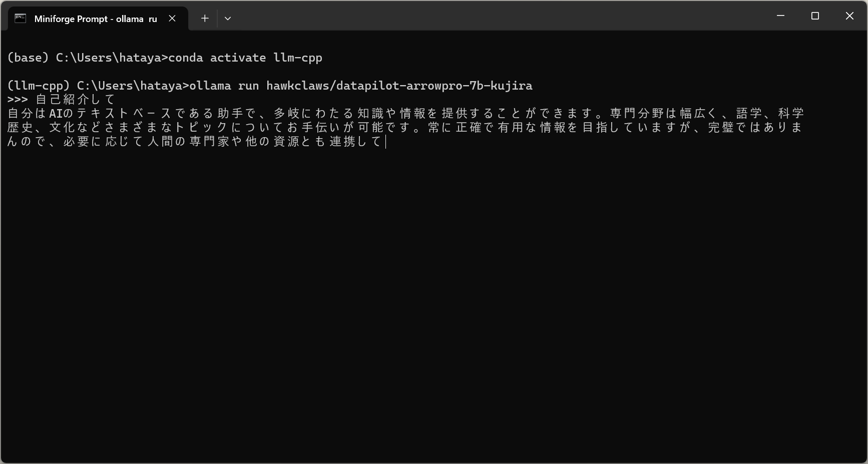Click the new tab plus button
The width and height of the screenshot is (868, 464).
click(x=205, y=18)
